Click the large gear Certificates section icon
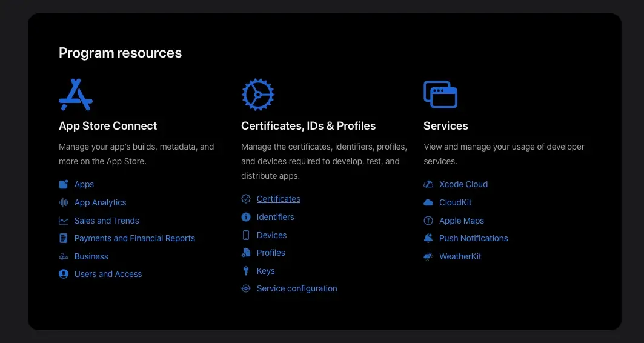The width and height of the screenshot is (644, 343). 257,95
